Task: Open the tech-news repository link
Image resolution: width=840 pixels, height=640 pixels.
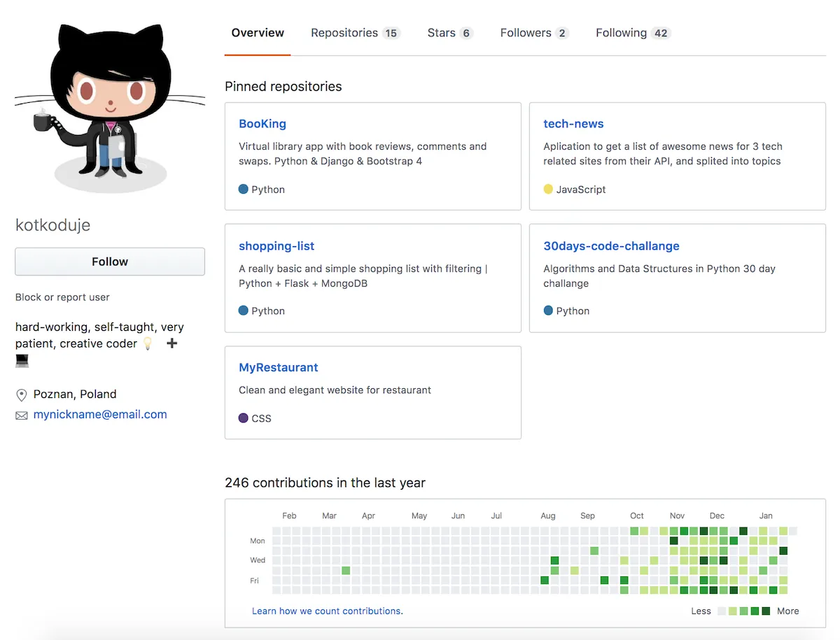Action: pyautogui.click(x=573, y=124)
